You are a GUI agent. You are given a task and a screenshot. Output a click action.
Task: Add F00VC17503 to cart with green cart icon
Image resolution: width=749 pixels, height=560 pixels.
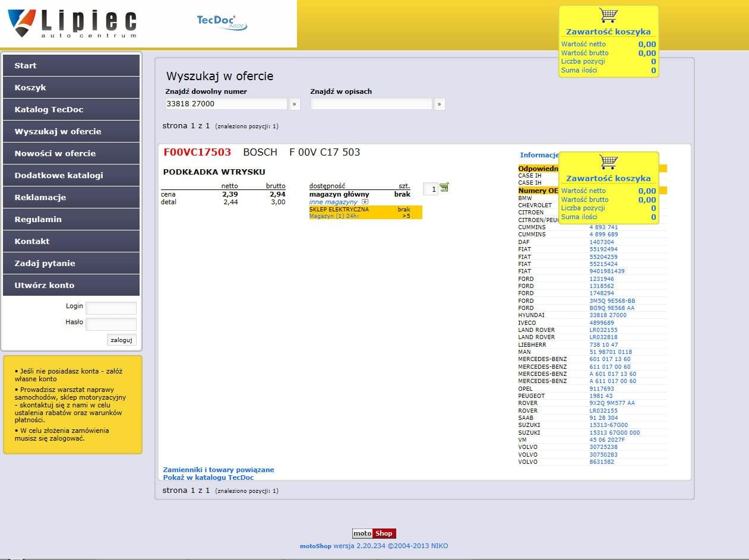(444, 187)
